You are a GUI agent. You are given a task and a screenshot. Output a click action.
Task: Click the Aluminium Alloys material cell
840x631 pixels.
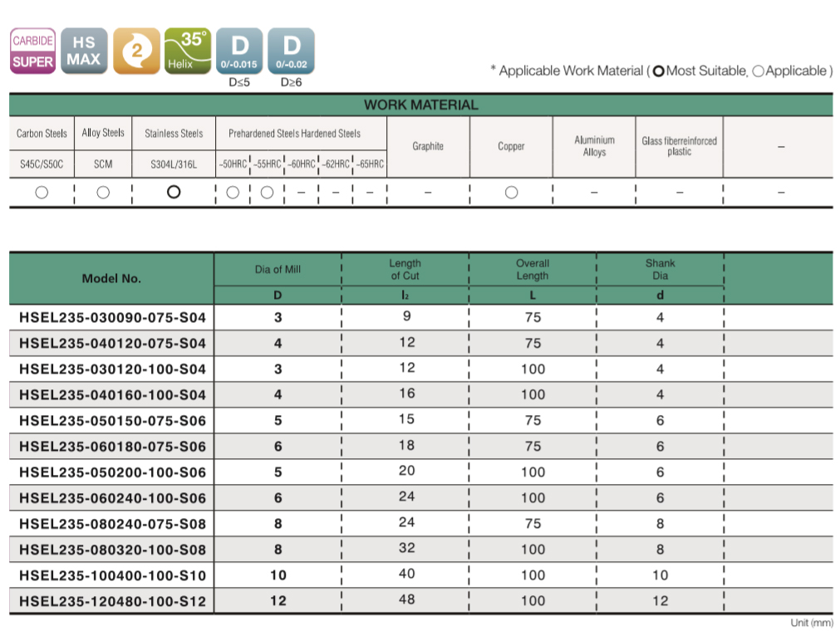pyautogui.click(x=594, y=147)
